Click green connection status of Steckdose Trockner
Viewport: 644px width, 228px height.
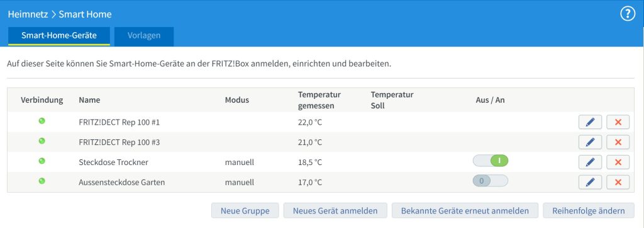pos(42,161)
